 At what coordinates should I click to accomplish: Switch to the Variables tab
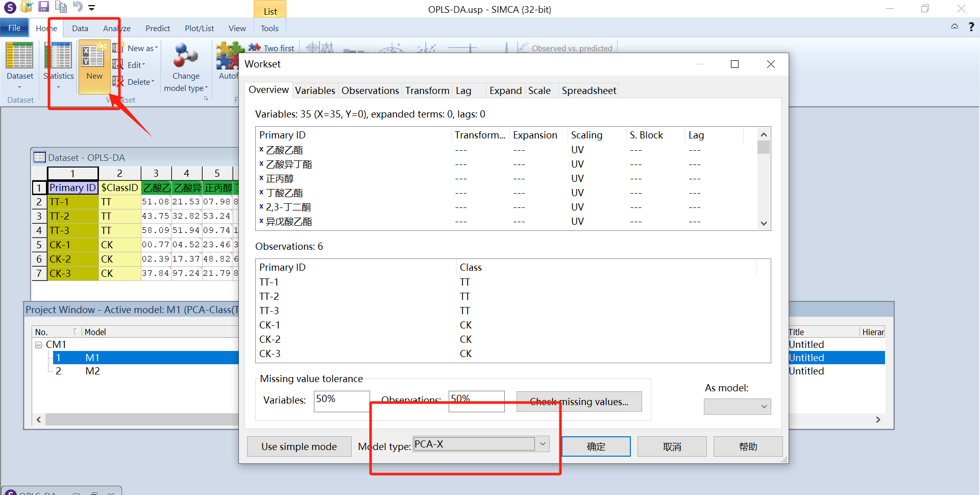point(315,90)
